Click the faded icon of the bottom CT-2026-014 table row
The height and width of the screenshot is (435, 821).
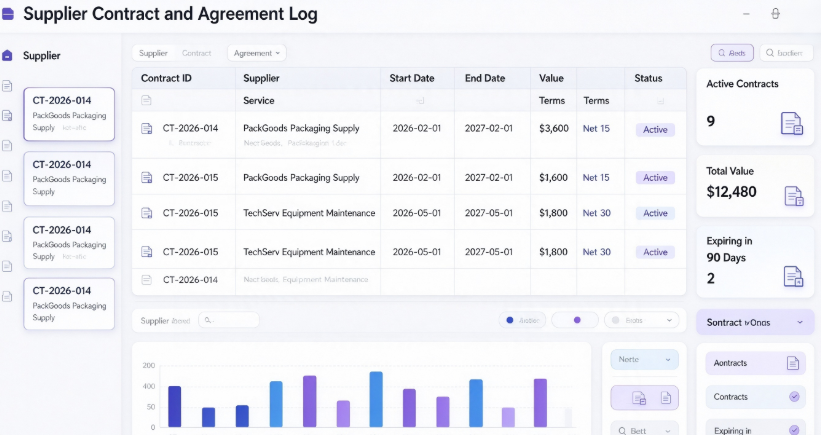click(147, 280)
